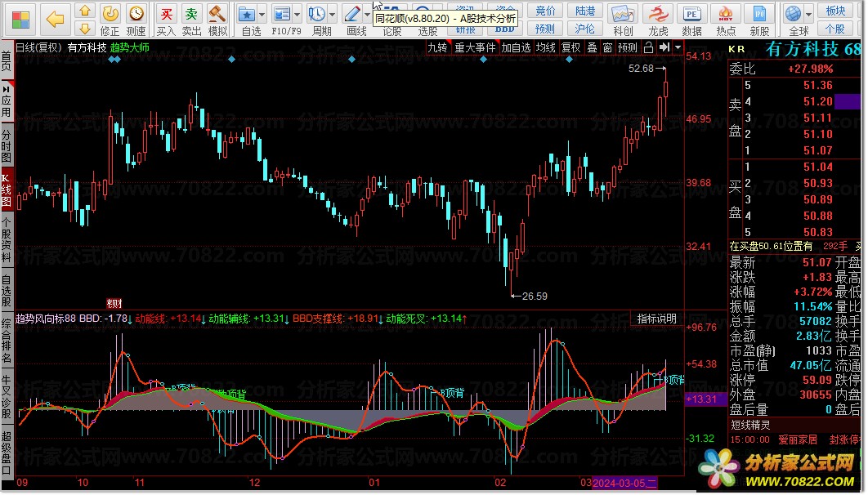Click the 趋势大师 indicator label

129,47
